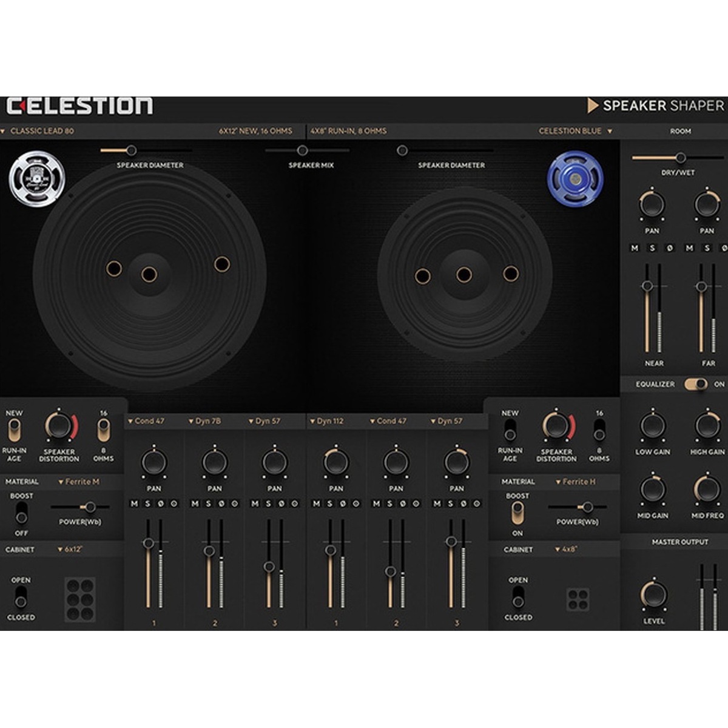Screen dimensions: 728x728
Task: Click the 6x12 cabinet layout icon
Action: [80, 599]
